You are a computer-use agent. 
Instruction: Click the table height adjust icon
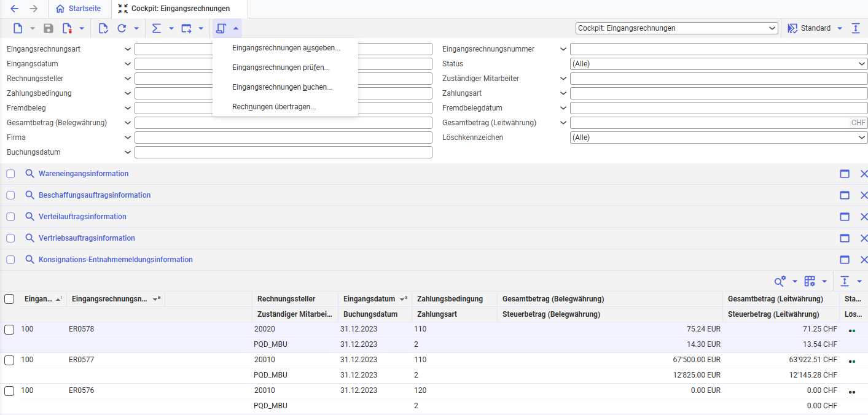tap(845, 281)
